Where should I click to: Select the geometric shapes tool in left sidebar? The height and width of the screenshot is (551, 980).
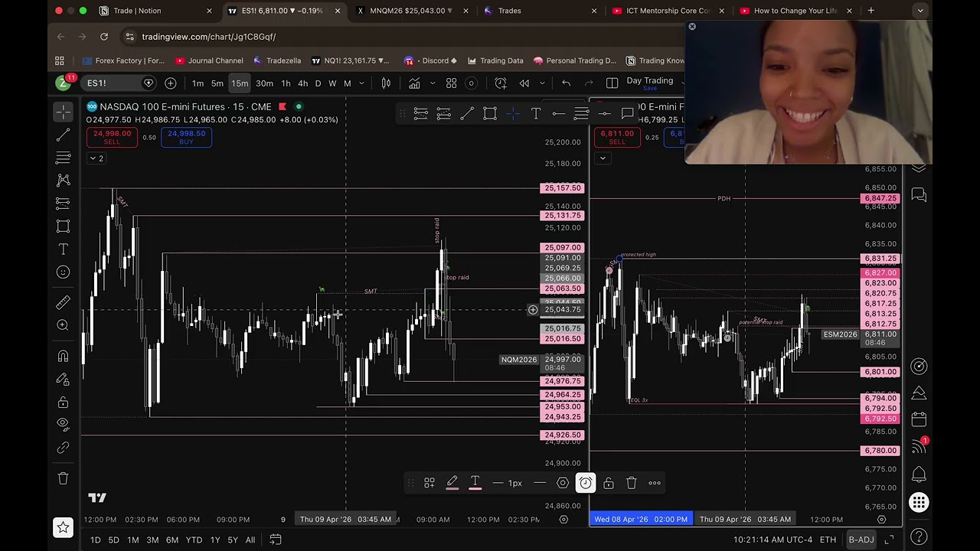(63, 227)
